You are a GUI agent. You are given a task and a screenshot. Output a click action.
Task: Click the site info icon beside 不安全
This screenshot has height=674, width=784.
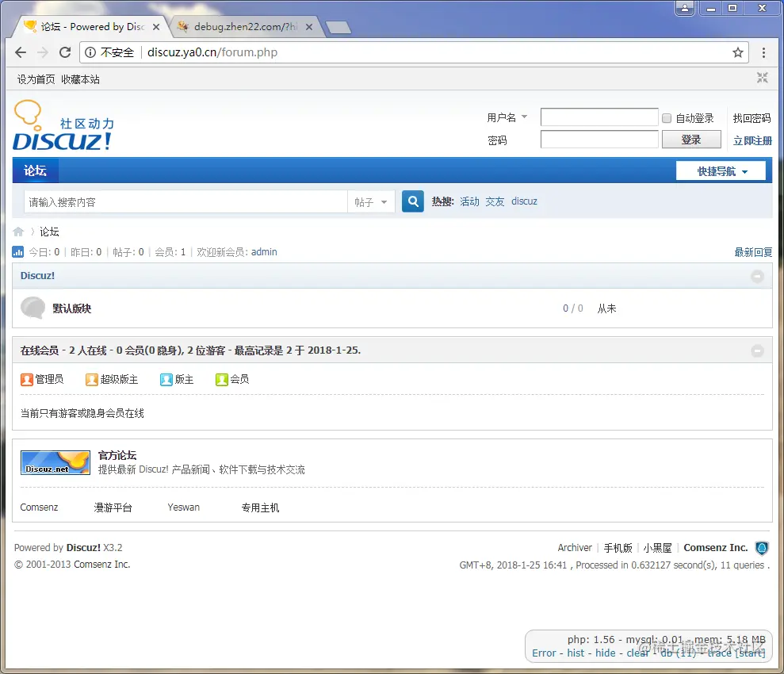90,52
